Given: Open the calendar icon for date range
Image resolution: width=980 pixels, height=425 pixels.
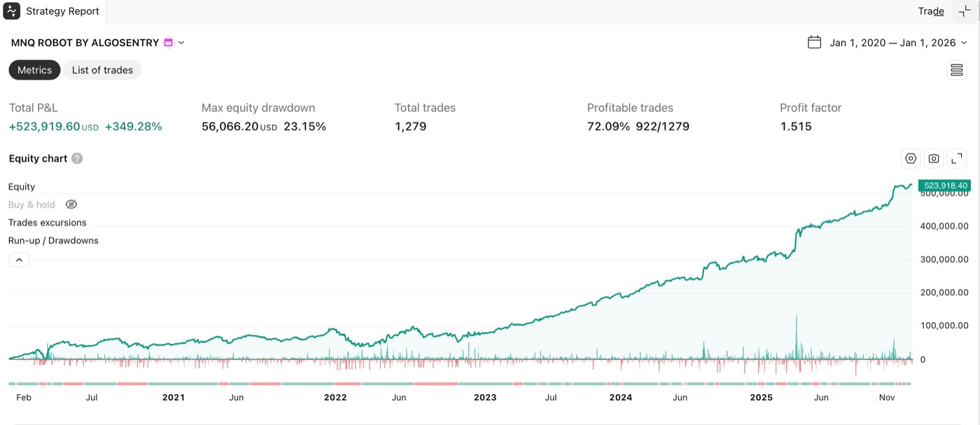Looking at the screenshot, I should [x=814, y=43].
